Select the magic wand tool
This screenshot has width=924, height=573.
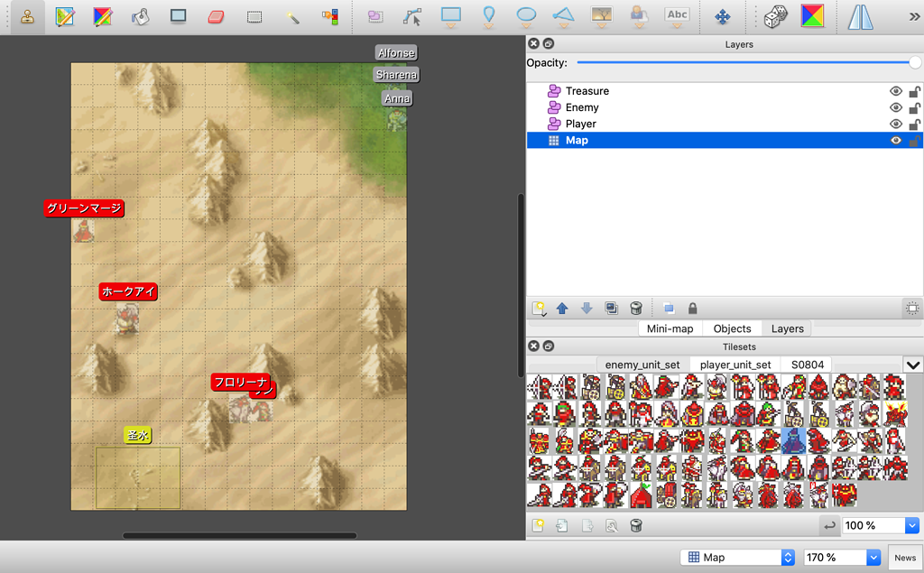(x=292, y=16)
